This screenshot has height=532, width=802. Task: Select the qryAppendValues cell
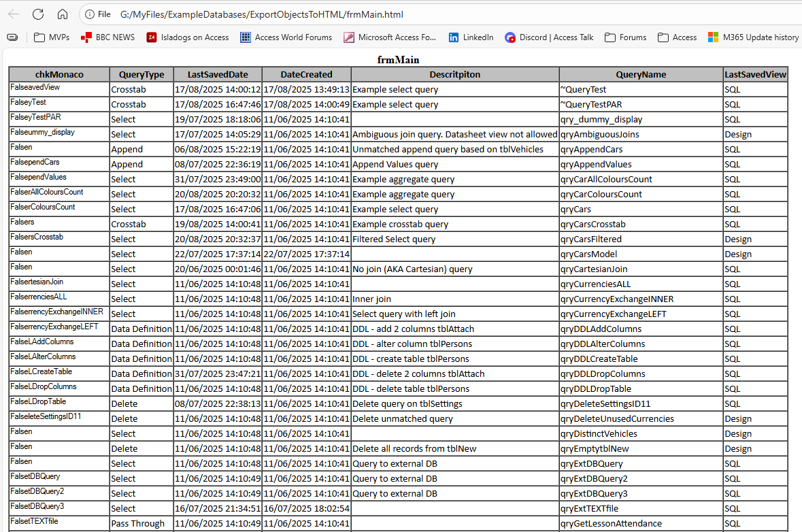(641, 164)
